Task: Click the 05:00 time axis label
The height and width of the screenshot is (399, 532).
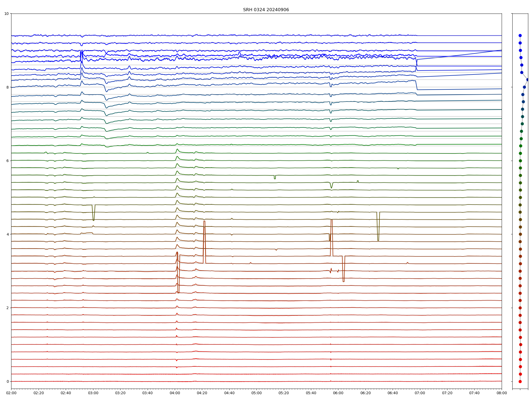Action: (x=256, y=393)
